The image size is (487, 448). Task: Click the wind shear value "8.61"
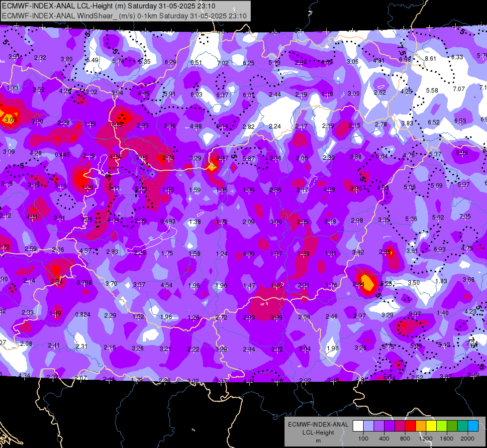[x=430, y=58]
